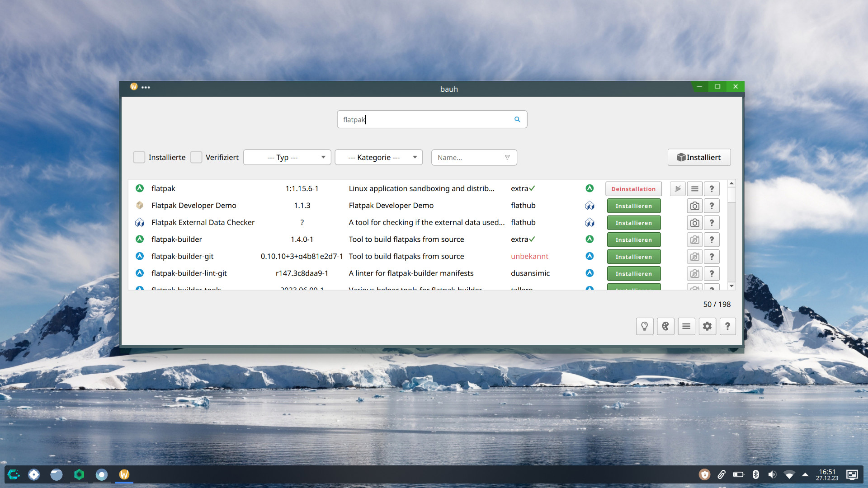Click the bottom toolbar hamburger menu
Screen dimensions: 868x488
[x=686, y=326]
